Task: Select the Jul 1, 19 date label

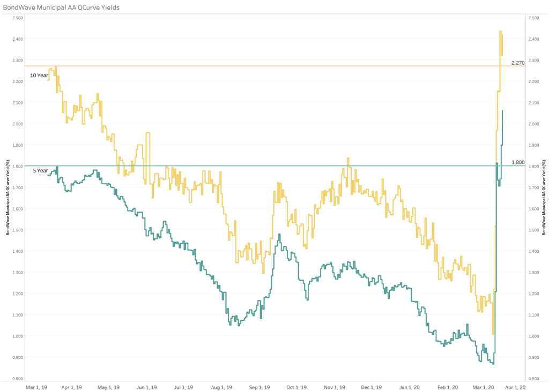Action: (x=183, y=388)
